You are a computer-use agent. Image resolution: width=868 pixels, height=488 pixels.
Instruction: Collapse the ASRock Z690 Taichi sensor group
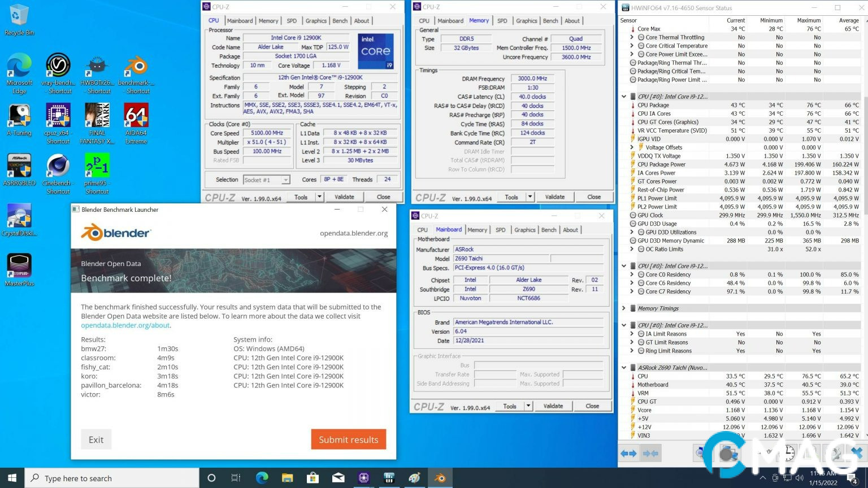click(624, 368)
